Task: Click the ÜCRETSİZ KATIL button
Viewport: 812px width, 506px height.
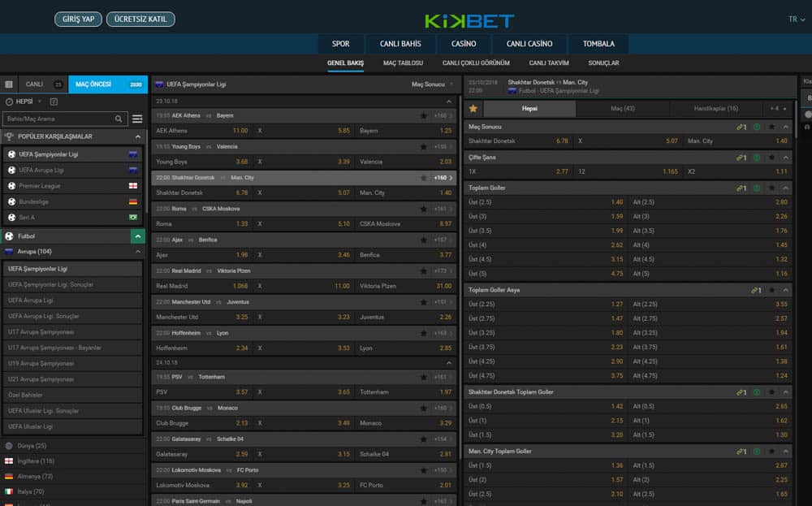Action: pyautogui.click(x=140, y=19)
